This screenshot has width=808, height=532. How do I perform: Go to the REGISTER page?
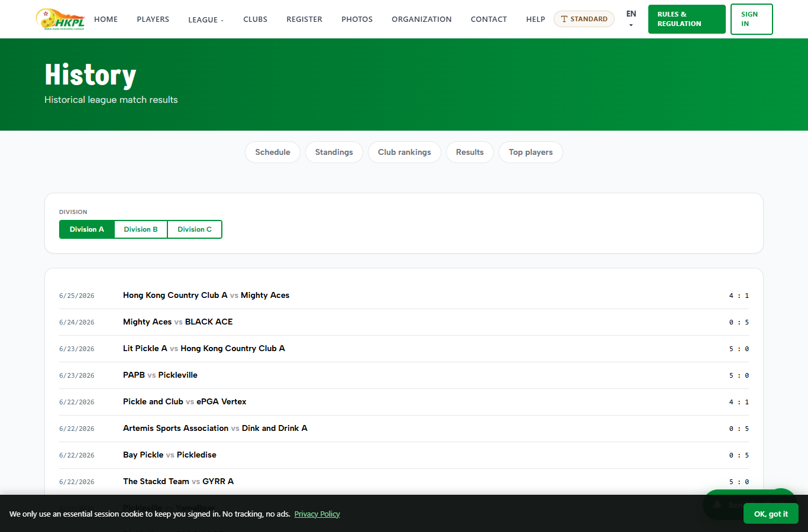click(x=305, y=20)
